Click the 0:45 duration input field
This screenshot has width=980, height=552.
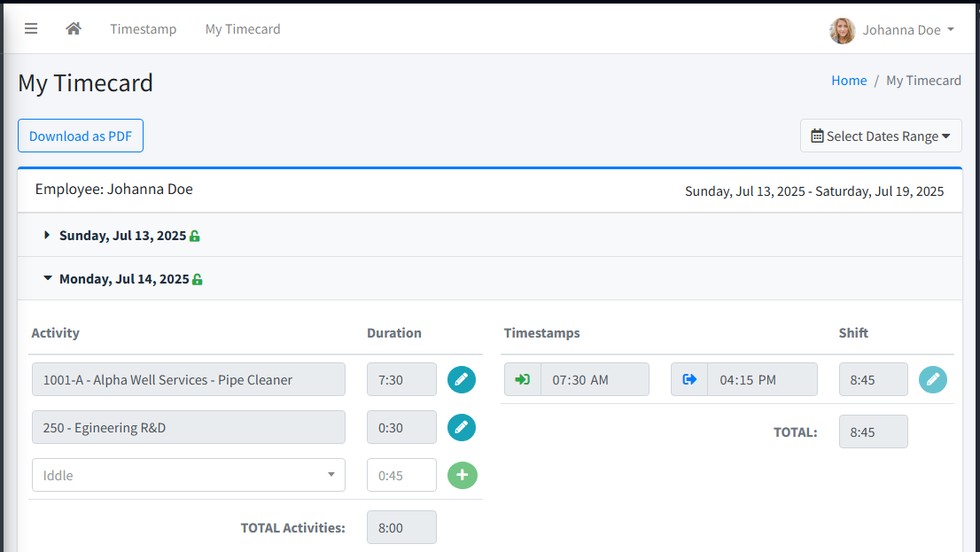401,475
